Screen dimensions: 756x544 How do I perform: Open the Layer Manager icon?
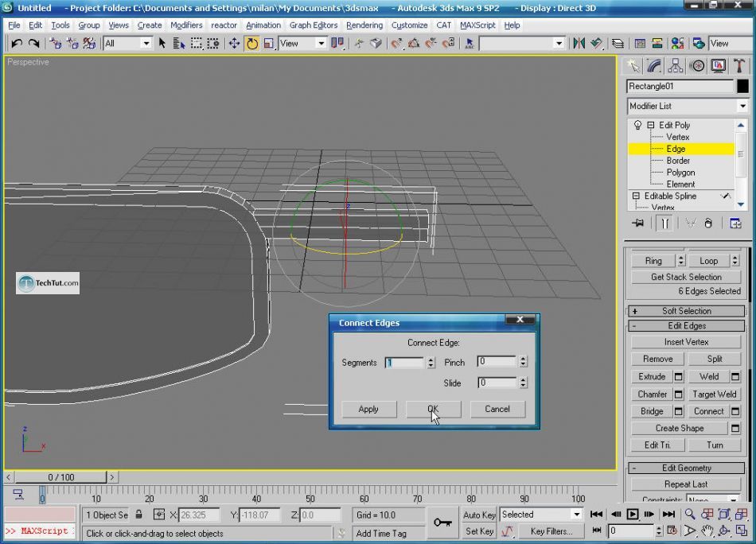tap(618, 44)
